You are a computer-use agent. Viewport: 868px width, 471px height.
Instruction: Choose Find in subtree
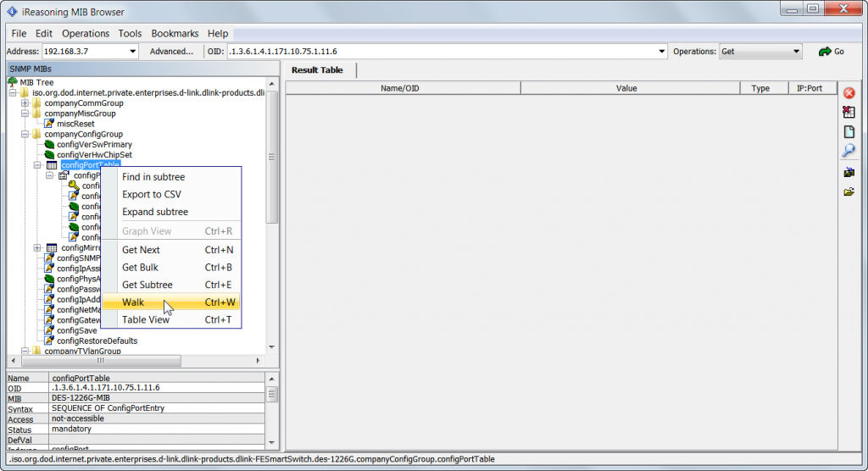pyautogui.click(x=171, y=177)
